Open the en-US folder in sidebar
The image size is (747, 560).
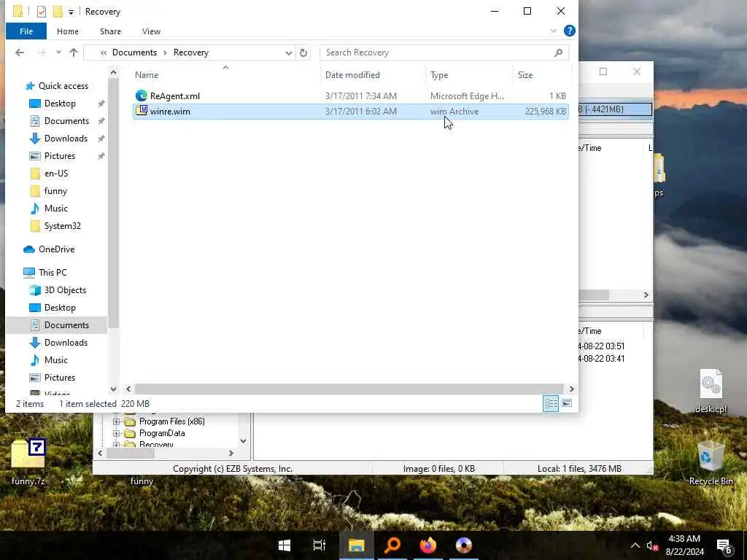55,174
